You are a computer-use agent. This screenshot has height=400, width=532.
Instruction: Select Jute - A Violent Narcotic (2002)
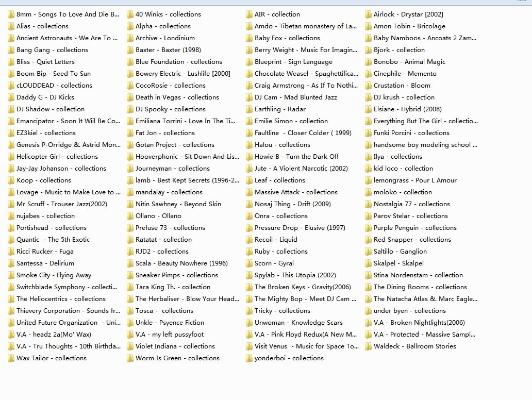coord(301,169)
